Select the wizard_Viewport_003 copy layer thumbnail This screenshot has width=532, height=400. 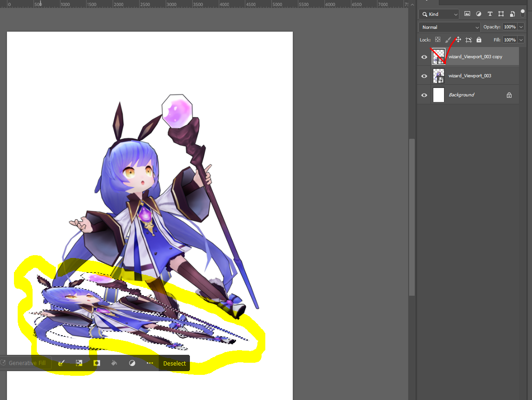point(438,56)
